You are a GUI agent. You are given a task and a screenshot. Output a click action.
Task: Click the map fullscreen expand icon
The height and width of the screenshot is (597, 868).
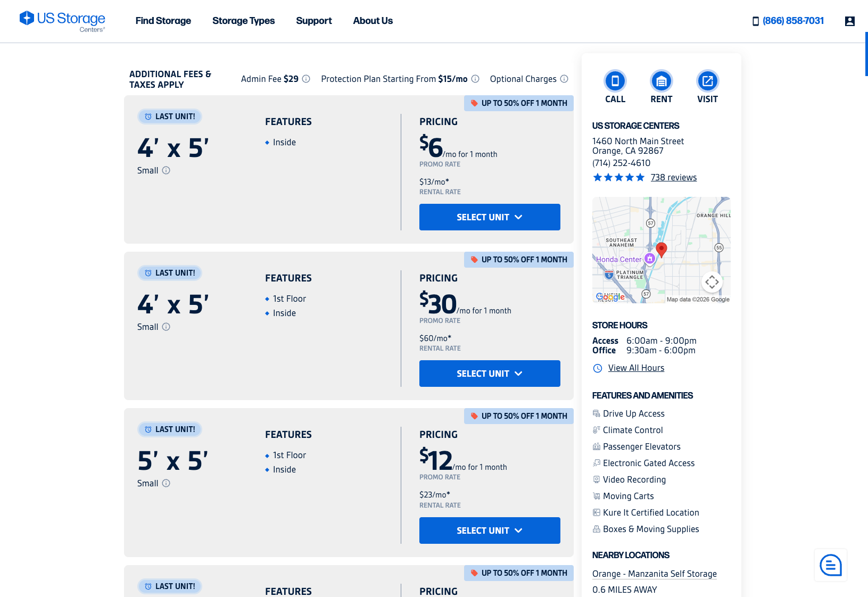(712, 283)
